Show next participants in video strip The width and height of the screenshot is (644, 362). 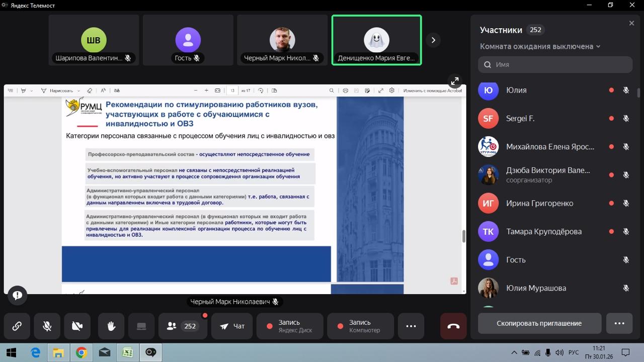pyautogui.click(x=433, y=40)
